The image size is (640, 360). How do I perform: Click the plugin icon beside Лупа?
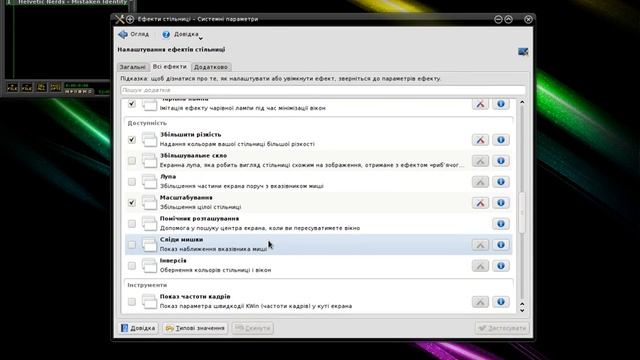[x=149, y=182]
